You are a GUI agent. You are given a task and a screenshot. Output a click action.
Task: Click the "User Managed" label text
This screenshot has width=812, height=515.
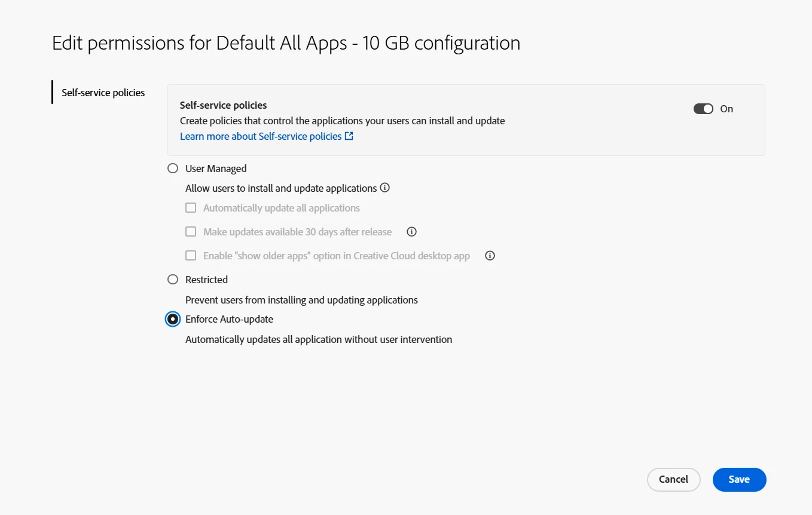216,168
